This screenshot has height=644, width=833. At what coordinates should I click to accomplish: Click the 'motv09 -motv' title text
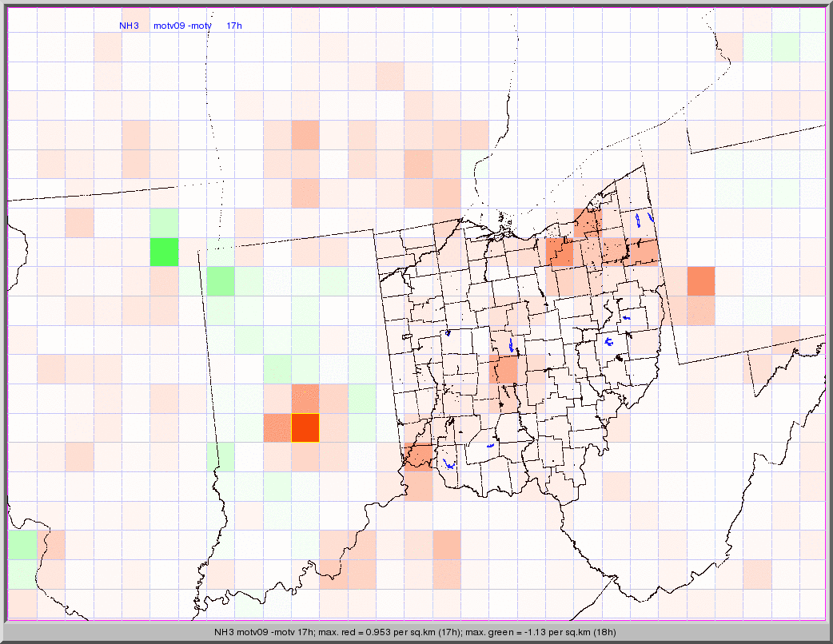pos(182,26)
